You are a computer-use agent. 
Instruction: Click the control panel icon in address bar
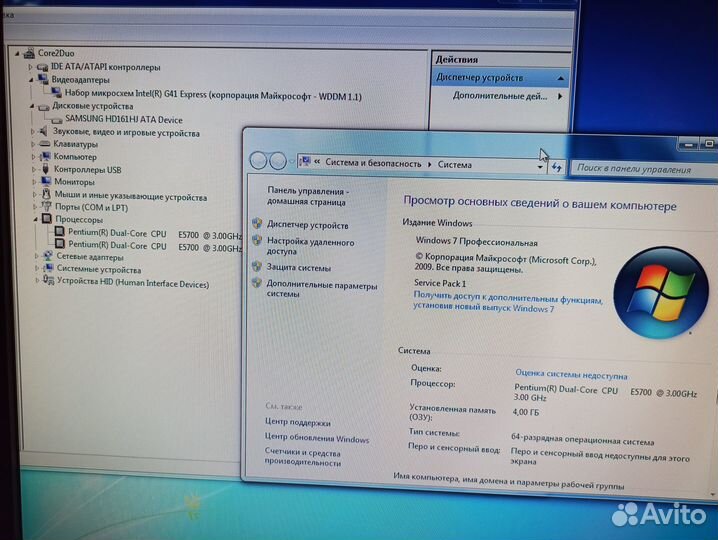pos(305,161)
